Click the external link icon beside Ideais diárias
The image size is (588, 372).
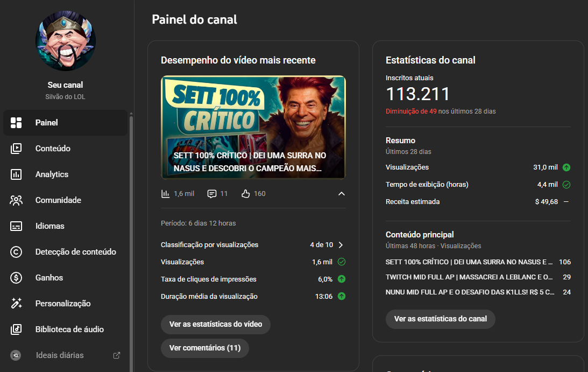click(x=117, y=355)
